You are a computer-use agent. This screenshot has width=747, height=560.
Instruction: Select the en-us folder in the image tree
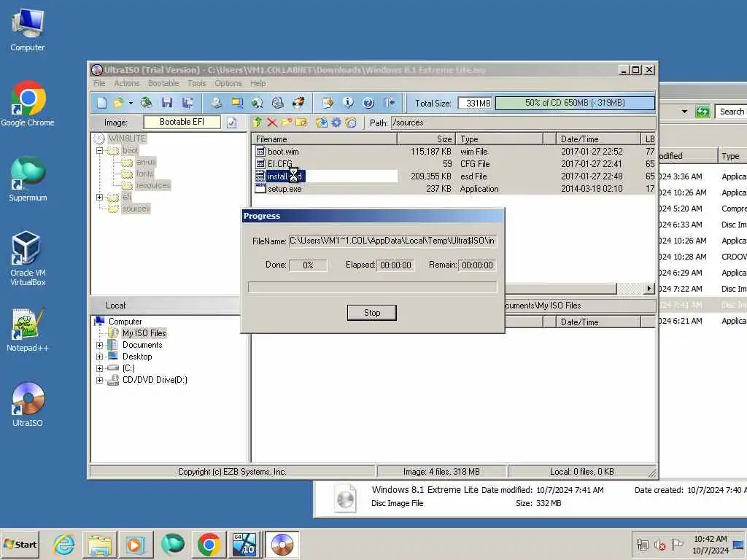point(145,162)
